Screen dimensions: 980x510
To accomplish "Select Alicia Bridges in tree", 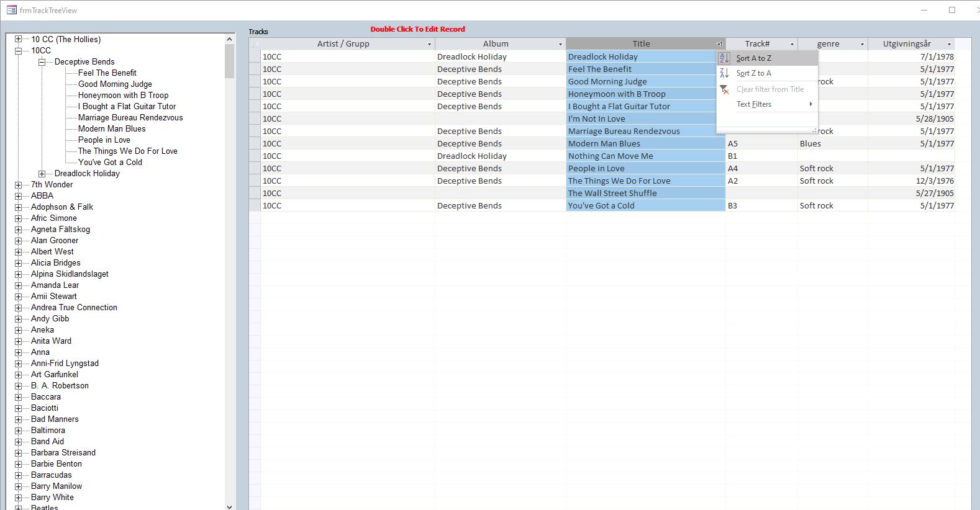I will coord(55,262).
